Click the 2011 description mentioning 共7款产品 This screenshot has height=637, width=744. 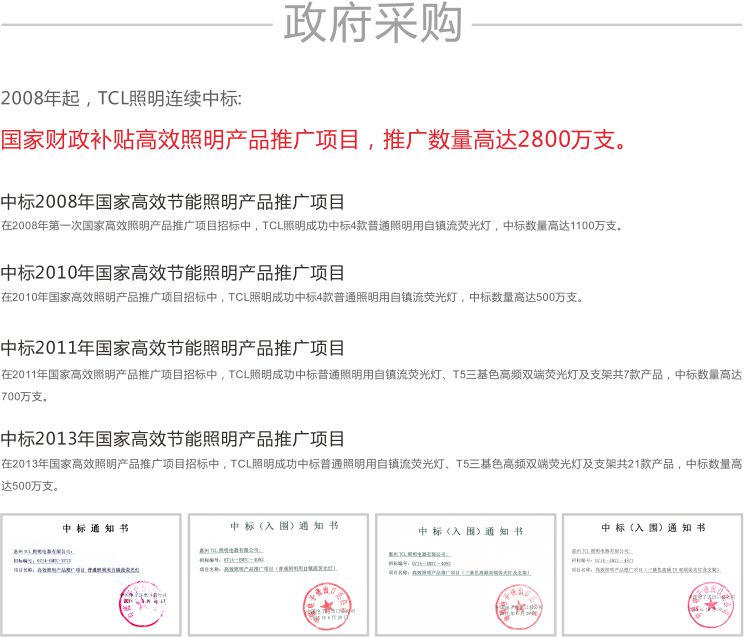pos(372,375)
